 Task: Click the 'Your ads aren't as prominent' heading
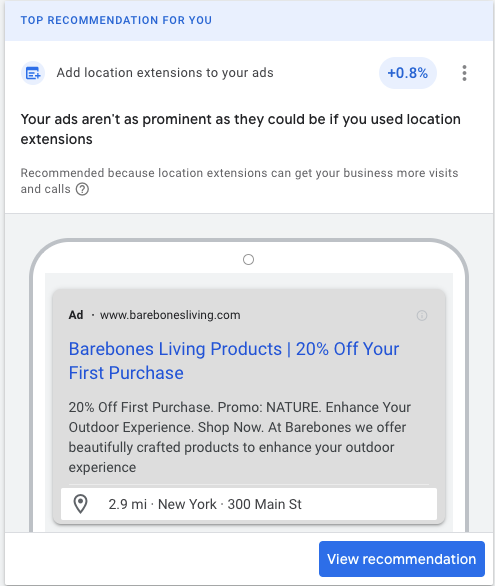tap(241, 129)
